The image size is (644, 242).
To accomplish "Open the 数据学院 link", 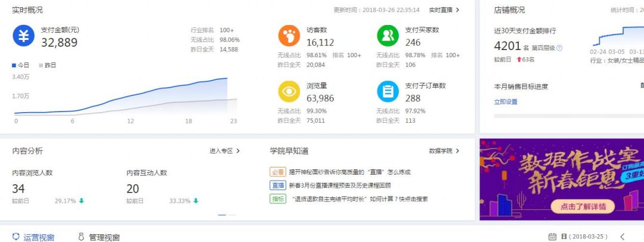I will point(441,151).
